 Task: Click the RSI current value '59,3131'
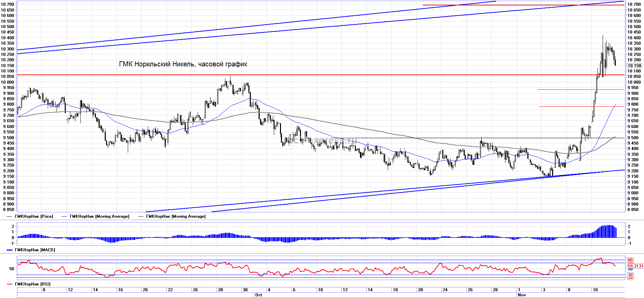(636, 266)
